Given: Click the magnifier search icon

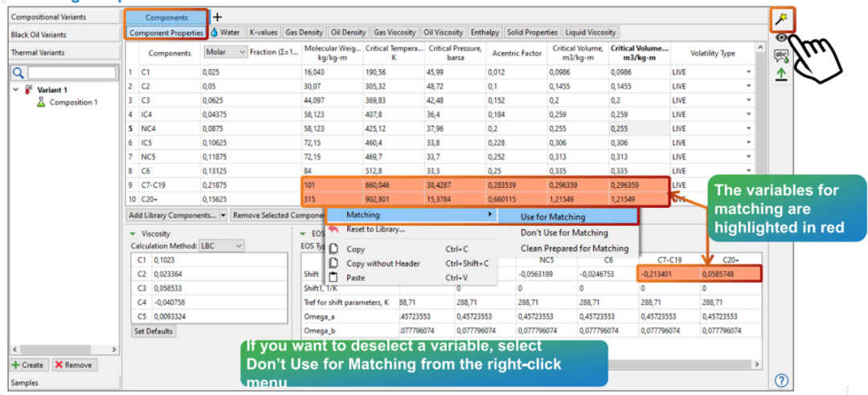Looking at the screenshot, I should (x=18, y=72).
